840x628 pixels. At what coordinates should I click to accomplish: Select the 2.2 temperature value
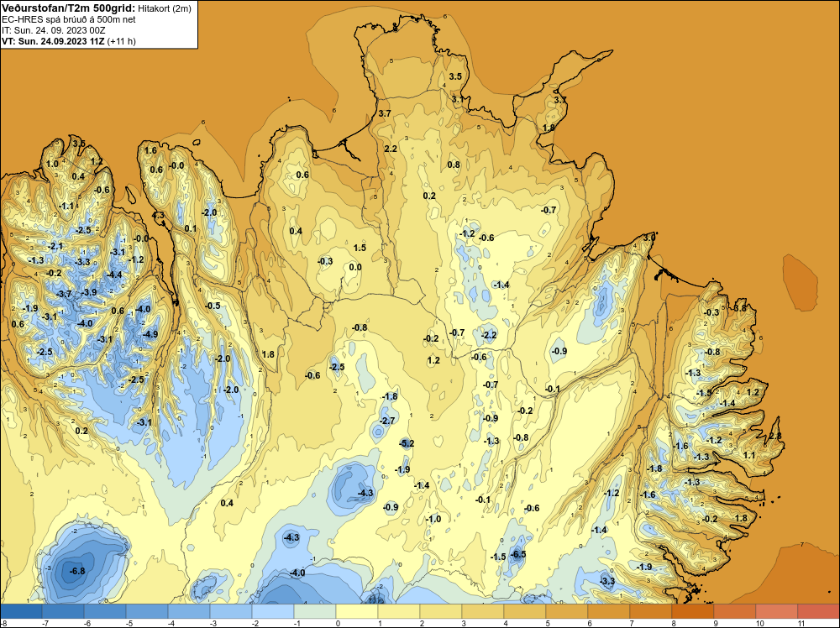point(391,149)
